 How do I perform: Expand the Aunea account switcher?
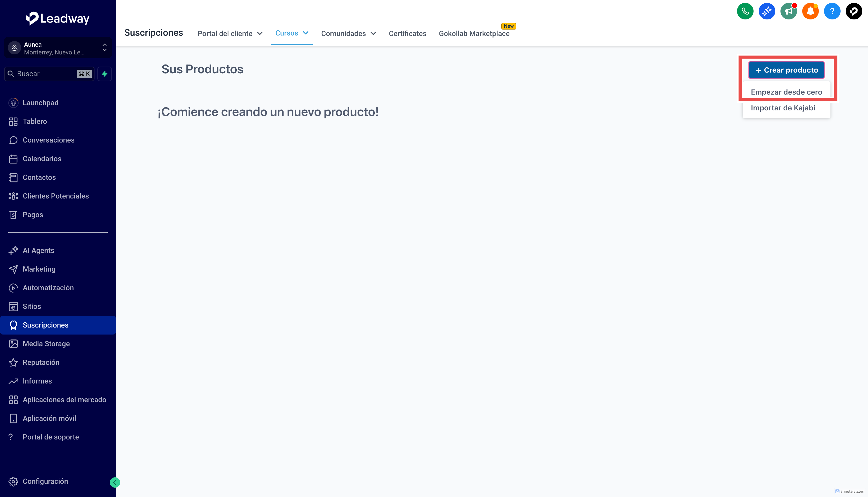tap(58, 48)
